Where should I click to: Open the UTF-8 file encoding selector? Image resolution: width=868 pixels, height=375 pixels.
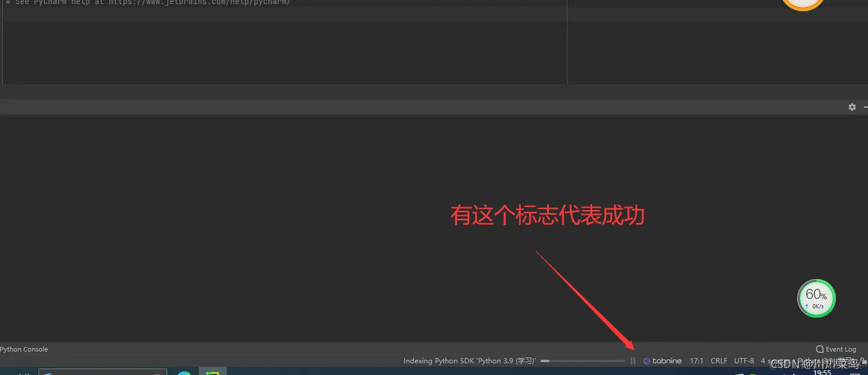(x=743, y=360)
